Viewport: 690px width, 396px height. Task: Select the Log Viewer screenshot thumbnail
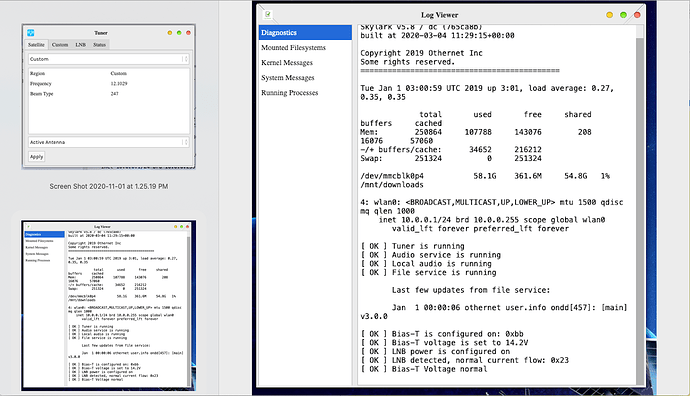click(x=109, y=305)
